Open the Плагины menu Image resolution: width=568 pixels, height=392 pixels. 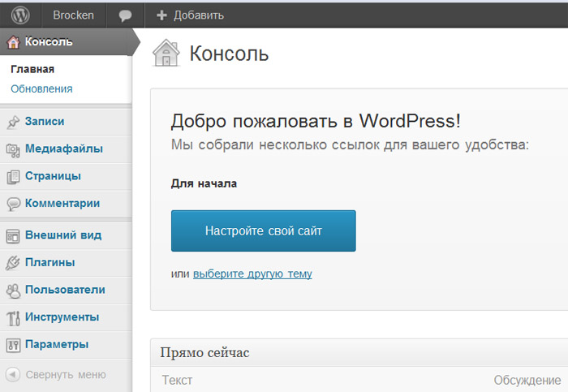[66, 263]
